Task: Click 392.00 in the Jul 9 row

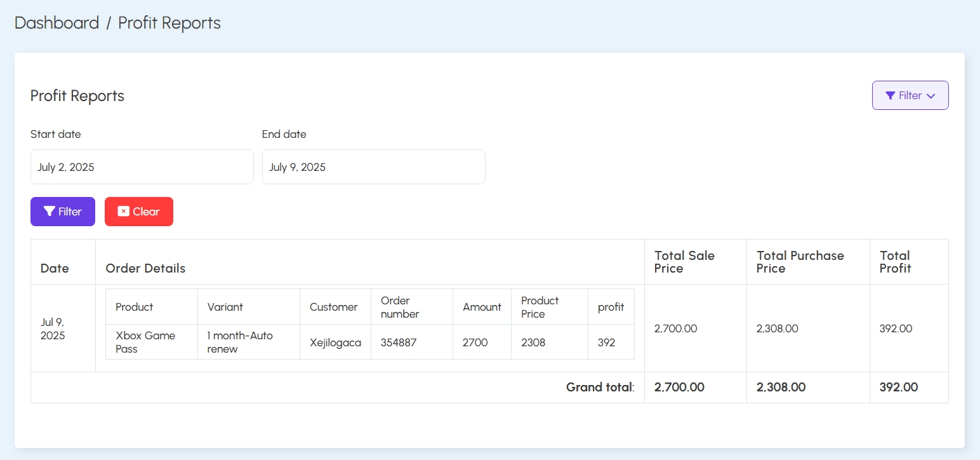Action: tap(896, 328)
